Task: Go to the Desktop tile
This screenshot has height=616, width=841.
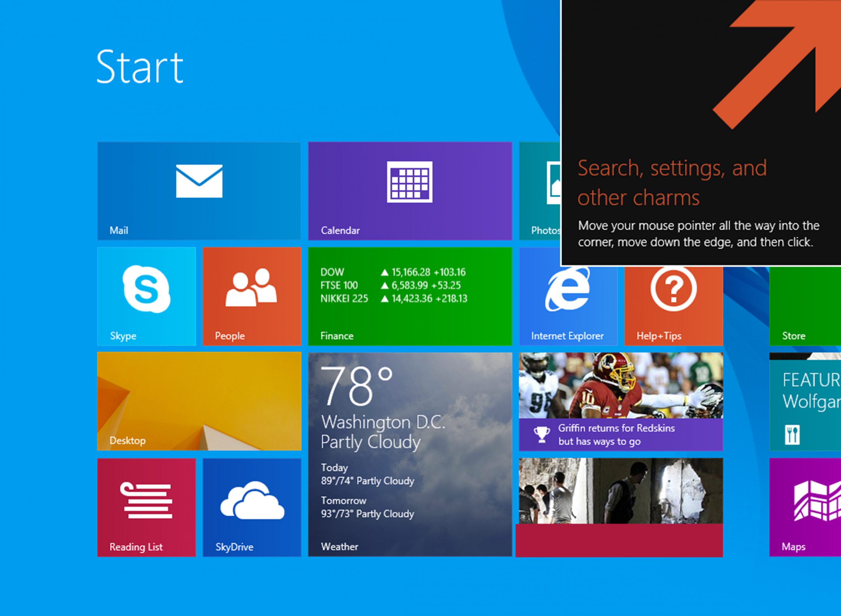Action: 199,401
